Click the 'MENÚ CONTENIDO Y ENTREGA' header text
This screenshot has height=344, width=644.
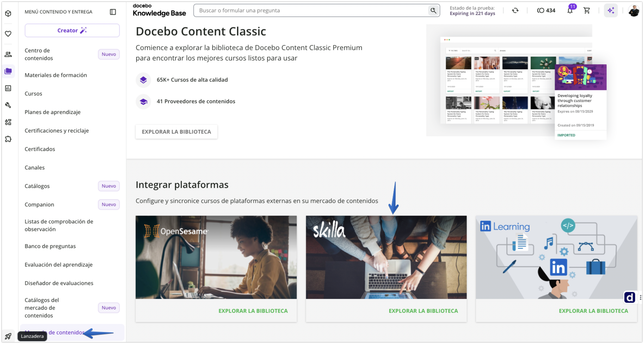point(59,12)
